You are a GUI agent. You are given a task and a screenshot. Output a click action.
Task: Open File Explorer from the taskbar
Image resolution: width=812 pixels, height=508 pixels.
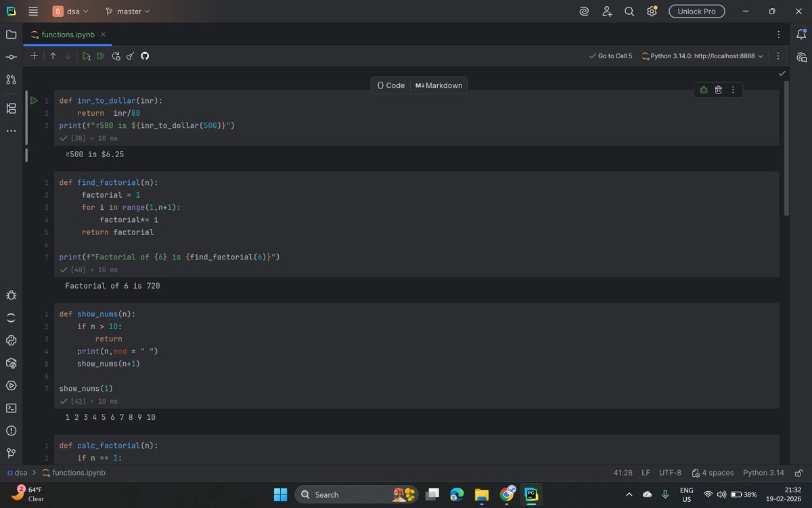481,494
